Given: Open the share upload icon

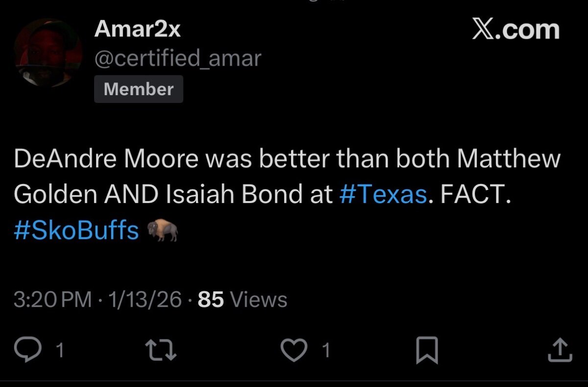Looking at the screenshot, I should [559, 350].
